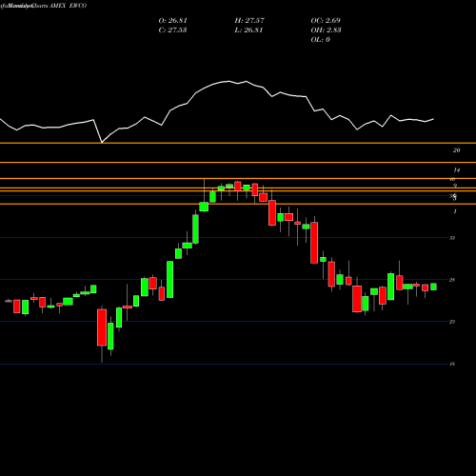The image size is (476, 476).
Task: Click the close price value C: 27.53
Action: 172,30
